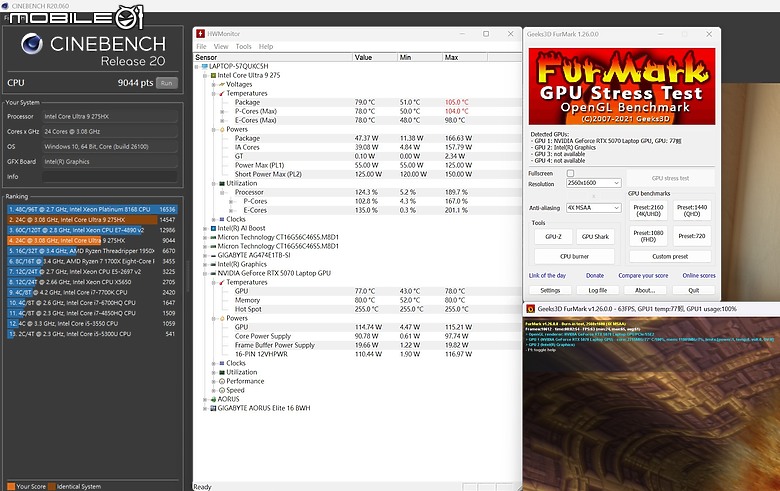
Task: Expand the Speed node under NVIDIA GPU
Action: [x=213, y=390]
